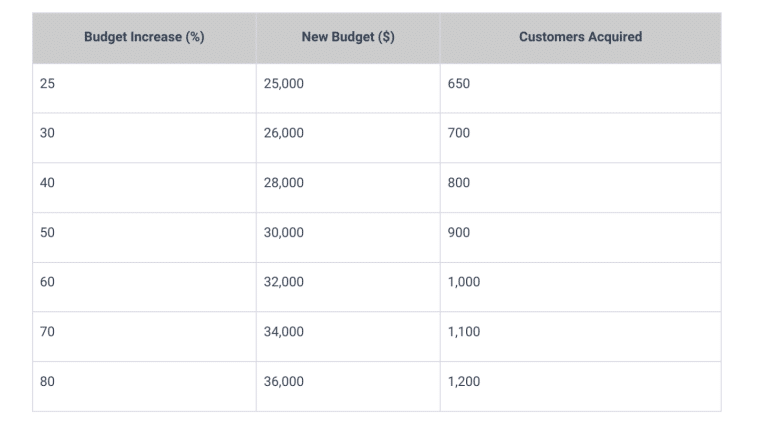Select the budget increase cell 80

[144, 387]
